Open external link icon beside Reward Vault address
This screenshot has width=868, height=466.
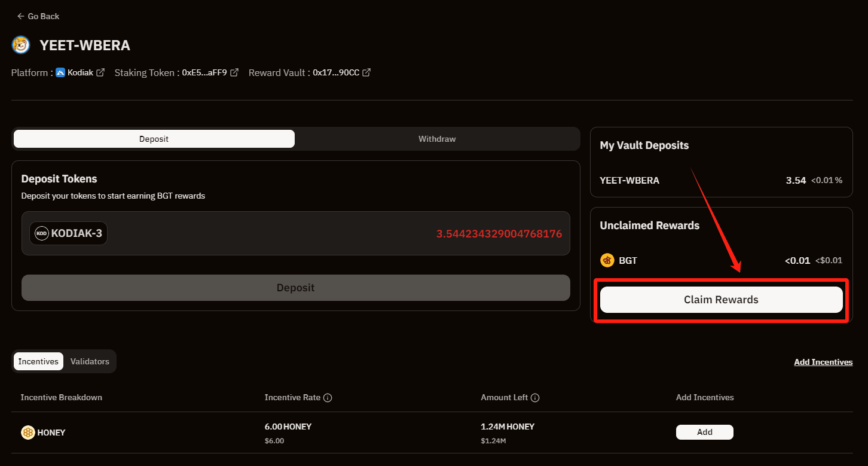(x=366, y=72)
